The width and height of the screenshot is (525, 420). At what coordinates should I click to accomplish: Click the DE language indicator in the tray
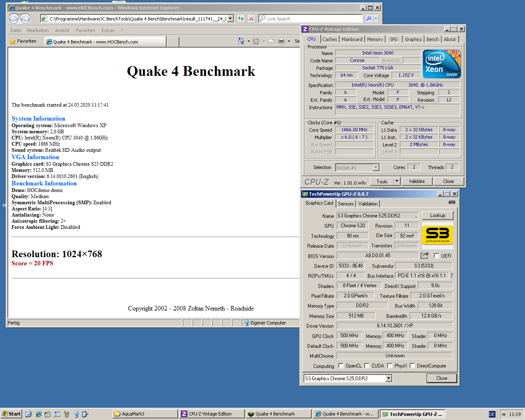(492, 414)
